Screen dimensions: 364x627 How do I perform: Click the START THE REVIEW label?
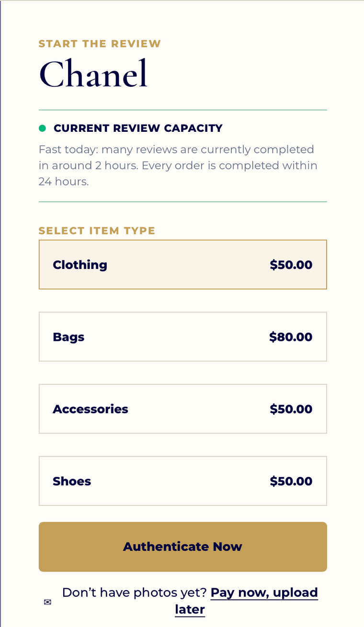point(100,44)
